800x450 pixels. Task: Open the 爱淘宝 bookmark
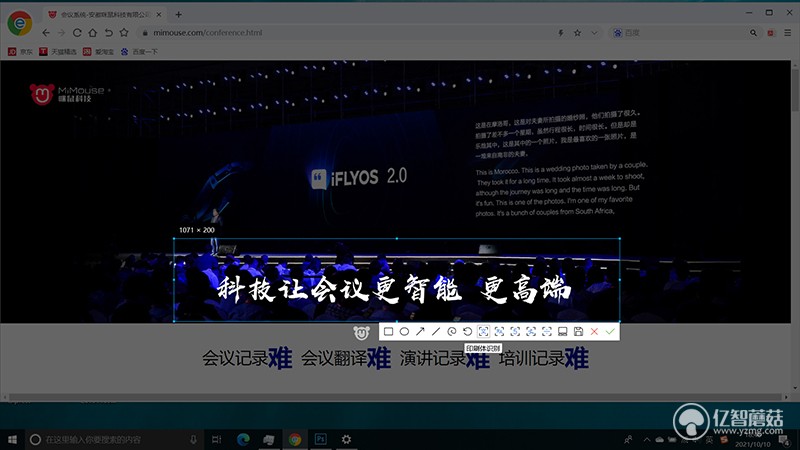pos(98,52)
